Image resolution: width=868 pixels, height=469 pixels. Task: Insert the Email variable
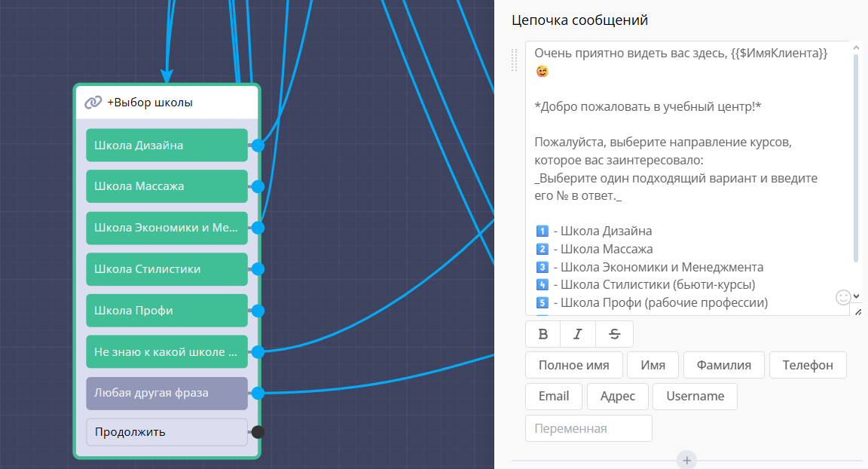(x=554, y=396)
